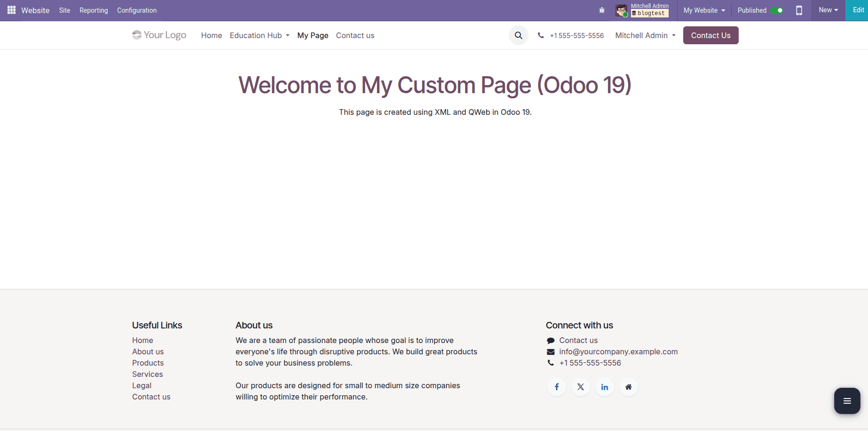
Task: Click the Contact Us button
Action: coord(710,35)
